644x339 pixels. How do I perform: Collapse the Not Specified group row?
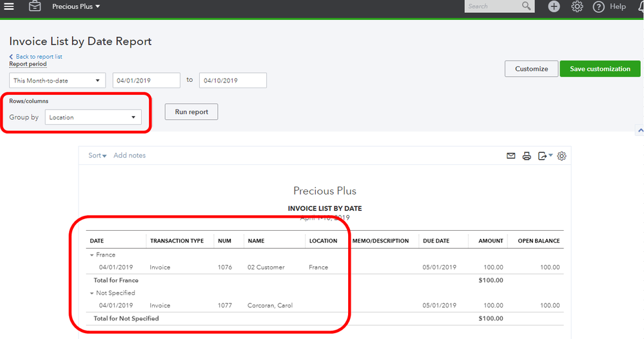(92, 293)
